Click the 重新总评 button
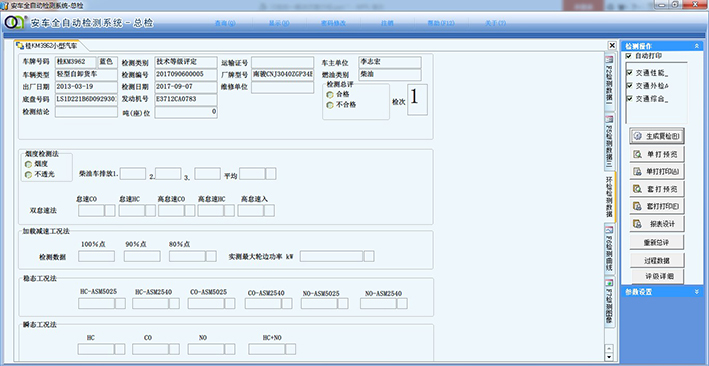The width and height of the screenshot is (709, 366). pyautogui.click(x=657, y=242)
